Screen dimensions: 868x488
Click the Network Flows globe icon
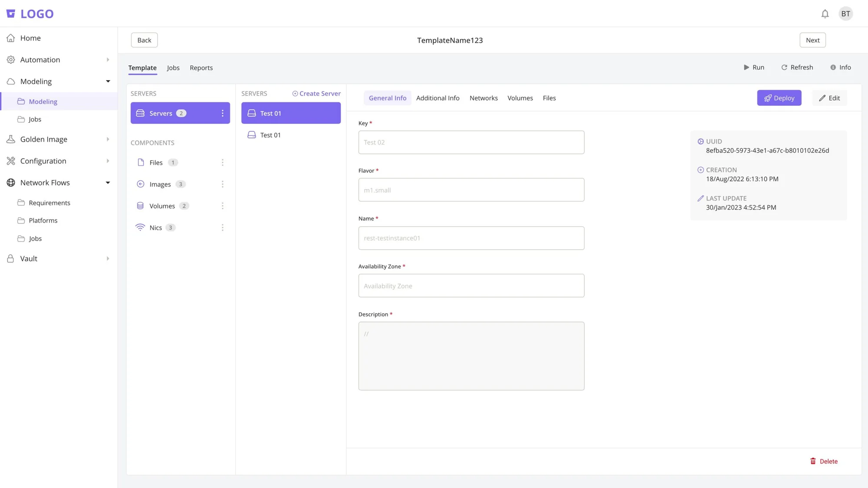[x=11, y=183]
